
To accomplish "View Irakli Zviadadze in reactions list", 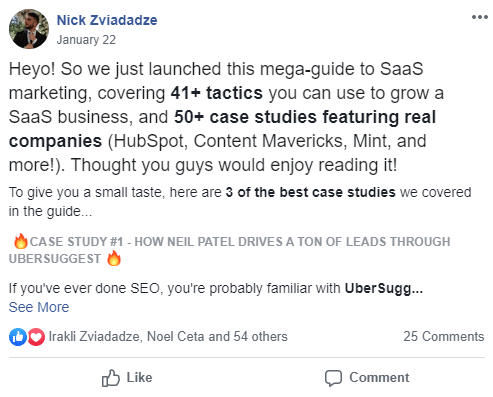I will (x=94, y=337).
